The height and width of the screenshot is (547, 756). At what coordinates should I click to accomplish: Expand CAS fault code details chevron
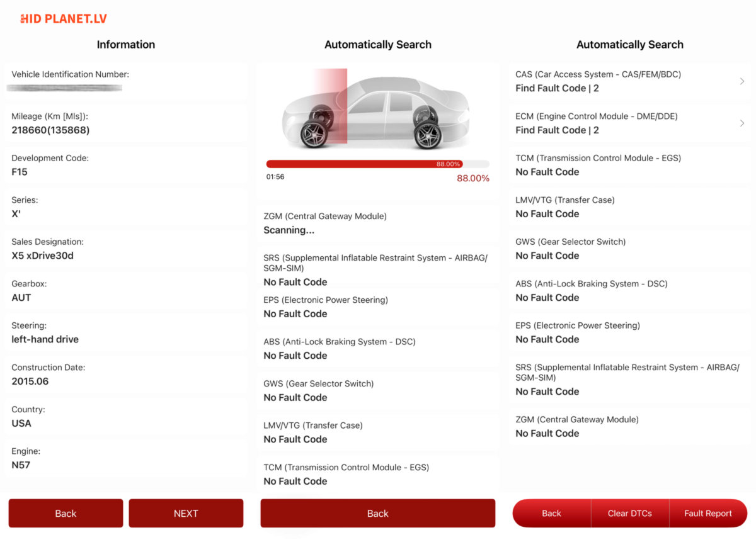point(742,81)
